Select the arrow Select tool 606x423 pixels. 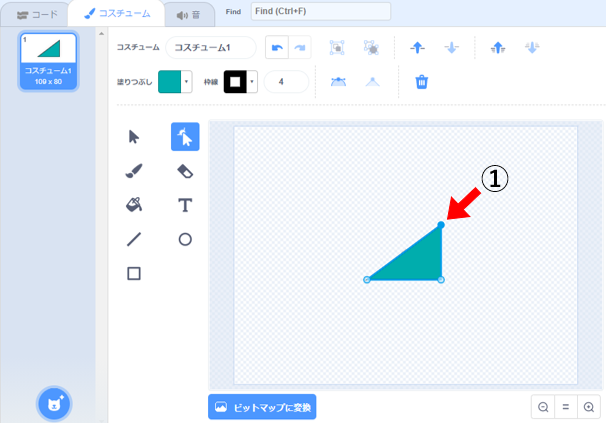point(134,137)
